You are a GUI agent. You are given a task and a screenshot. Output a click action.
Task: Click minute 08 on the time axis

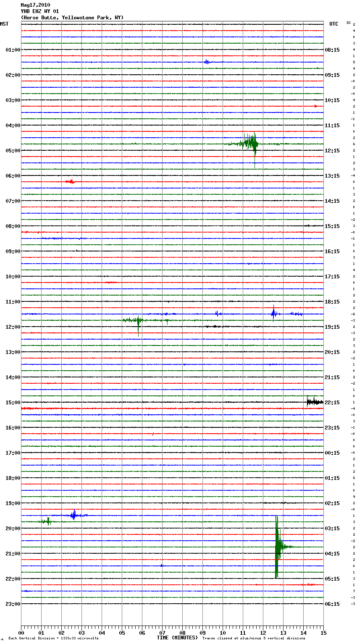pyautogui.click(x=182, y=633)
